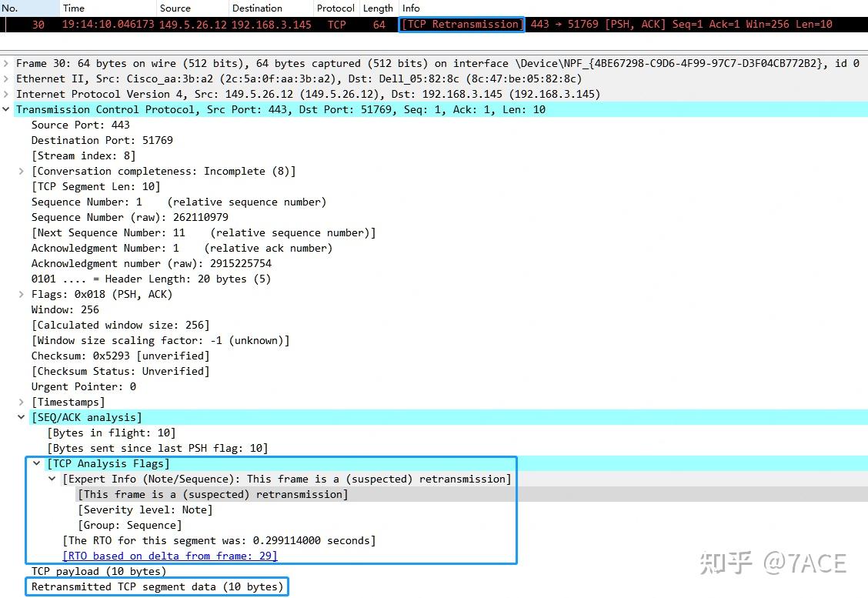
Task: Collapse the Transmission Control Protocol tree
Action: point(6,109)
